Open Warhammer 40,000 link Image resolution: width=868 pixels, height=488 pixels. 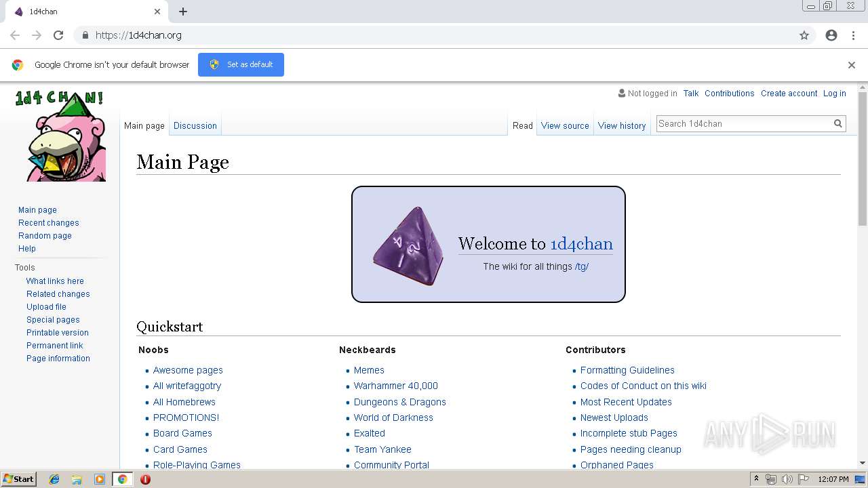pyautogui.click(x=396, y=386)
